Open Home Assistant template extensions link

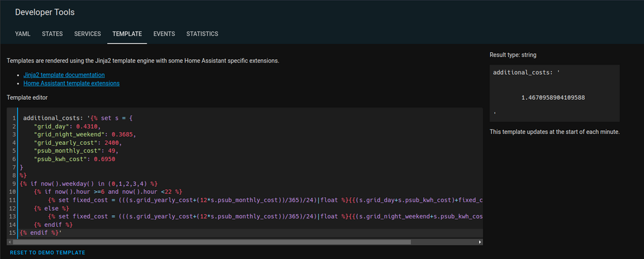[x=71, y=83]
